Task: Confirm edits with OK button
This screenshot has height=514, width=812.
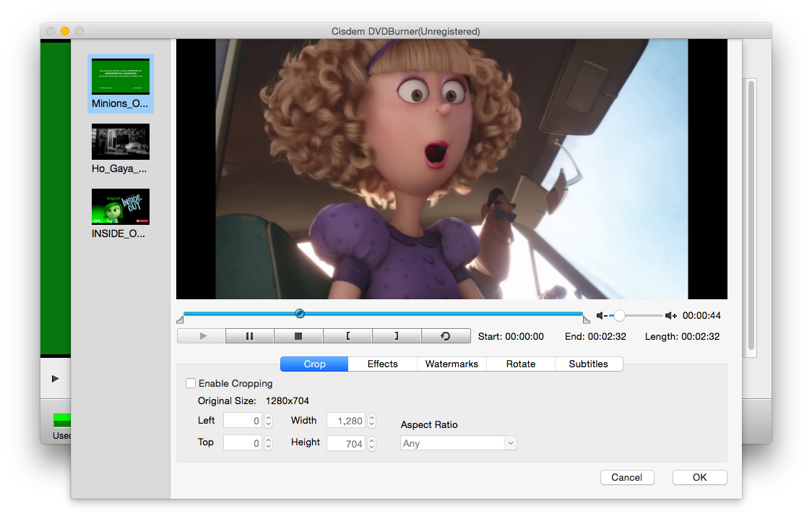Action: (699, 478)
